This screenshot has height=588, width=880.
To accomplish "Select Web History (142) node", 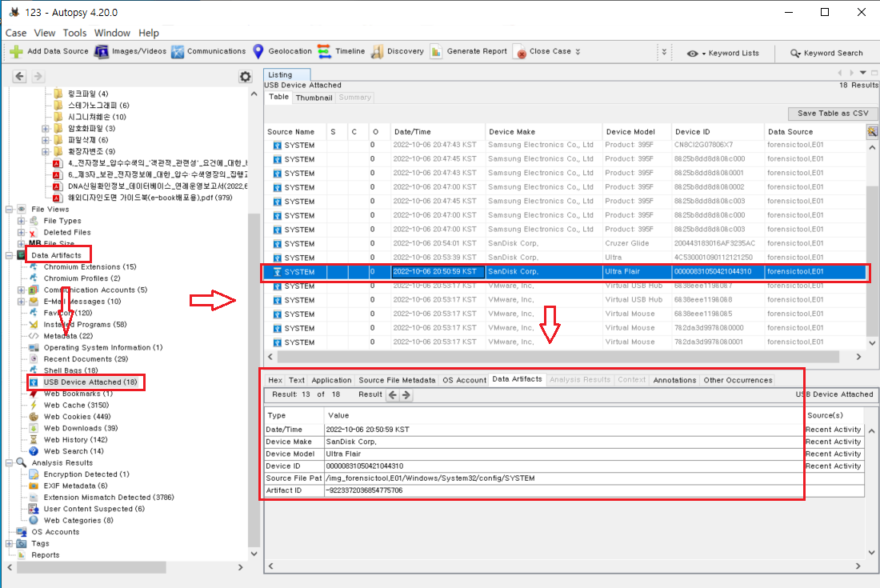I will (75, 440).
